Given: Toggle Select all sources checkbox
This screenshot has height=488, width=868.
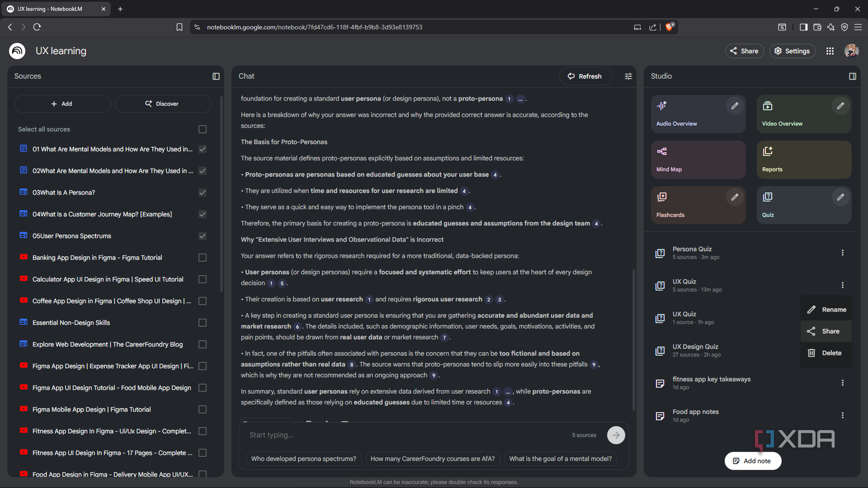Looking at the screenshot, I should pyautogui.click(x=203, y=129).
